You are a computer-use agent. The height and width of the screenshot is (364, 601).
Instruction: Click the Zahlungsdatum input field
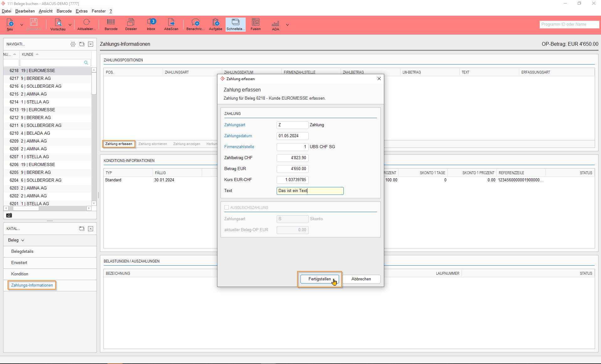tap(292, 136)
